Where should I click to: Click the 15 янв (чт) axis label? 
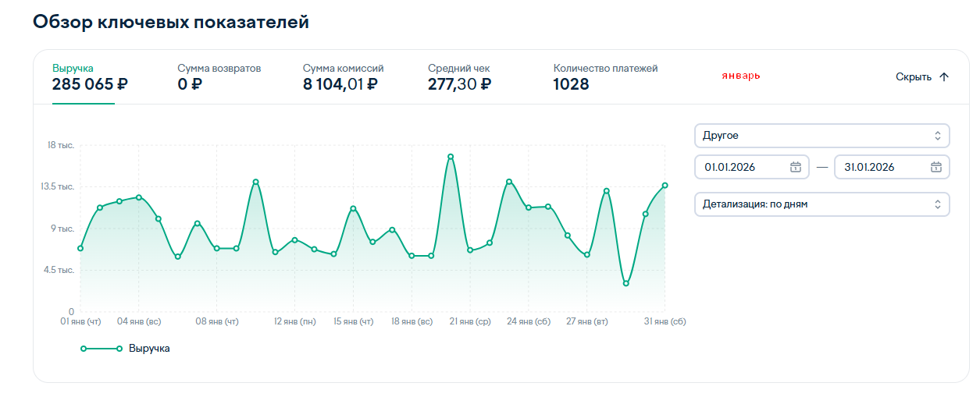coord(354,321)
